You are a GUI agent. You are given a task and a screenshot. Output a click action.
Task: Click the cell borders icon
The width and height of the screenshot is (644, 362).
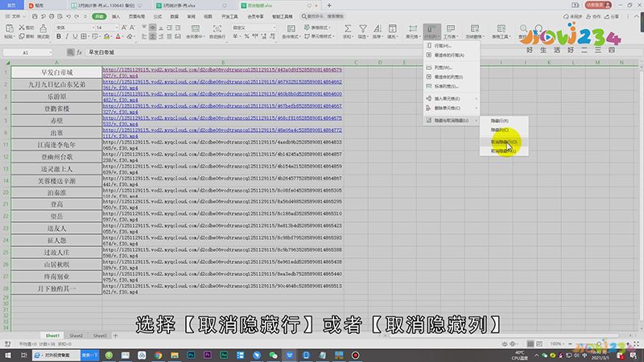tap(84, 36)
